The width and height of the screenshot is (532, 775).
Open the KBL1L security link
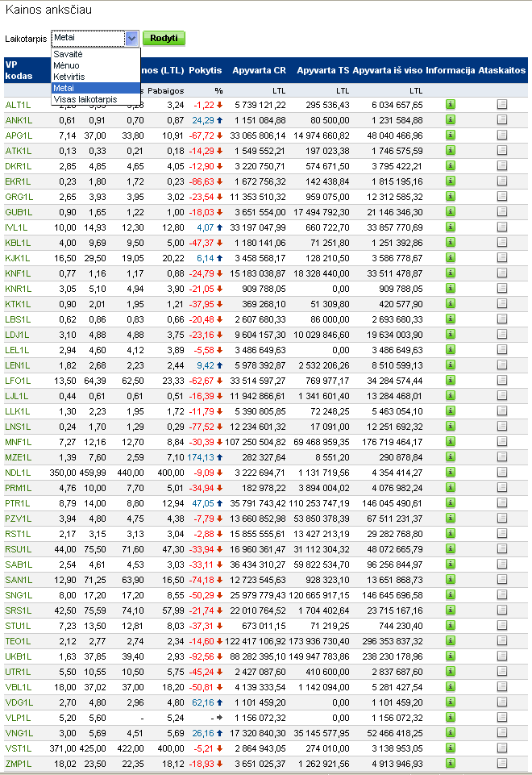click(18, 243)
